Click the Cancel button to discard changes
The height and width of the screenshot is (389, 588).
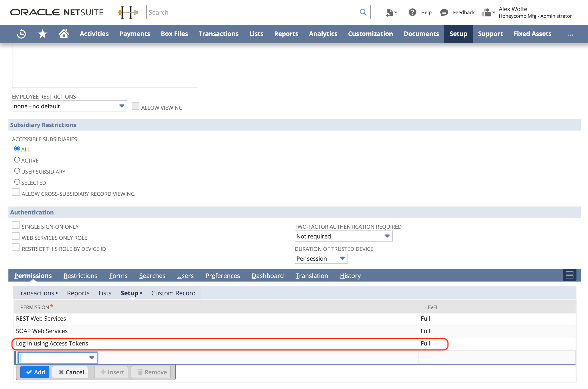71,372
